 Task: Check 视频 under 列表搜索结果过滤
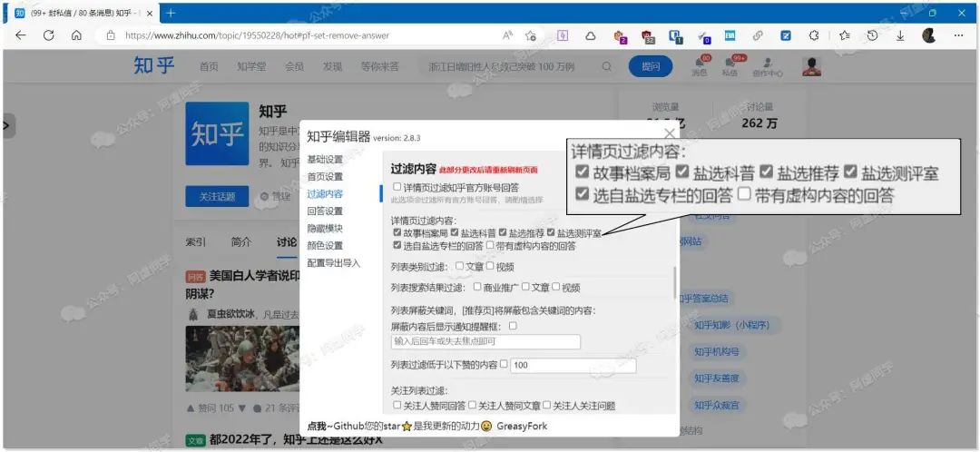[x=555, y=286]
